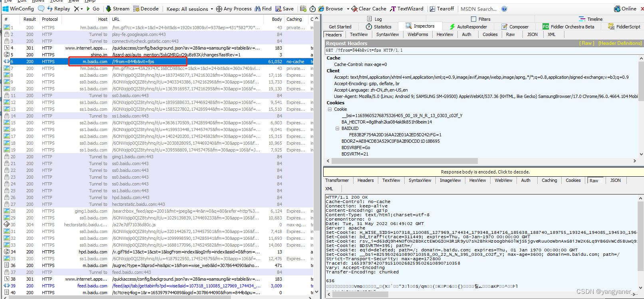The height and width of the screenshot is (299, 644).
Task: Select the BDORZ cookie entry
Action: pos(390,141)
